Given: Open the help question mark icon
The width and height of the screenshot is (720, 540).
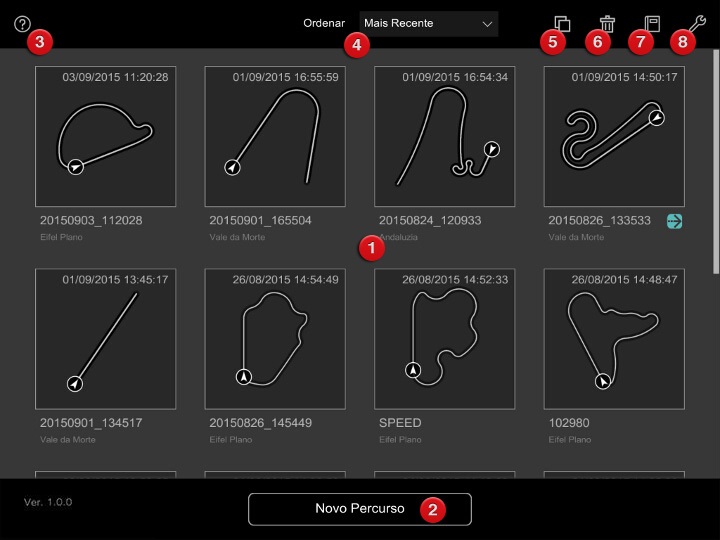Looking at the screenshot, I should click(23, 24).
